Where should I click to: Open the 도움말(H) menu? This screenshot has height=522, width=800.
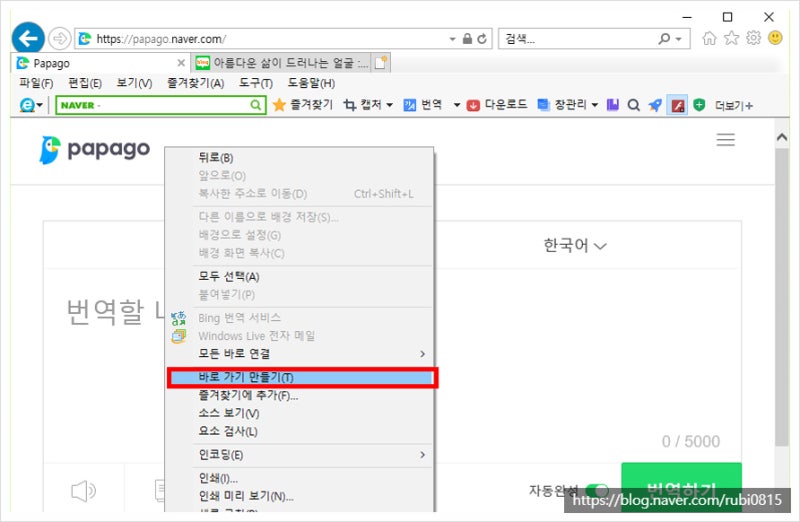click(311, 83)
